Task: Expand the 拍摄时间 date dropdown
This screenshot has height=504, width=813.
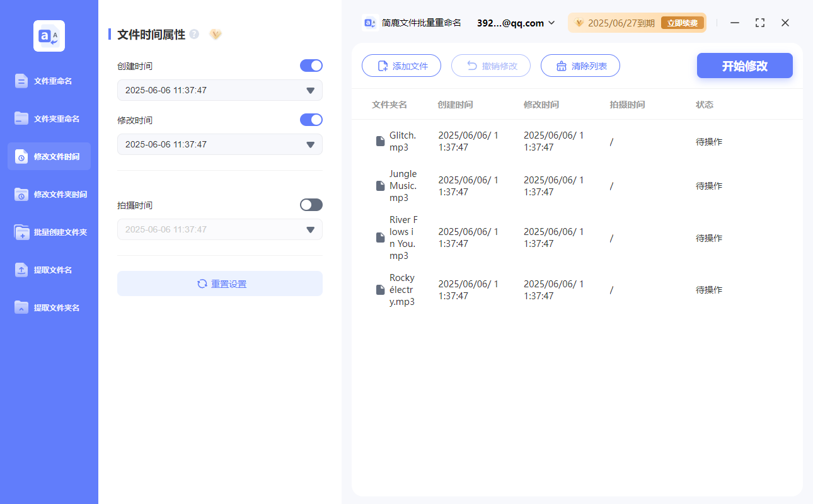Action: click(x=309, y=229)
